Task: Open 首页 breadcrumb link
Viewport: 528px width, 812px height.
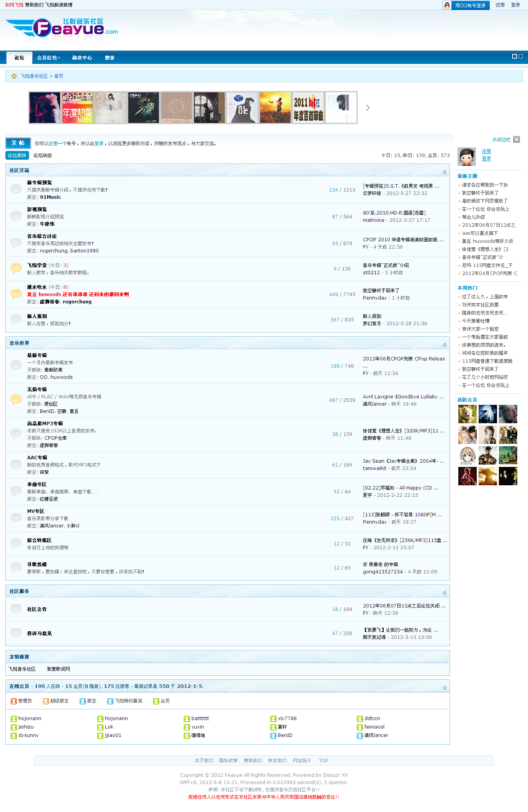Action: (59, 76)
